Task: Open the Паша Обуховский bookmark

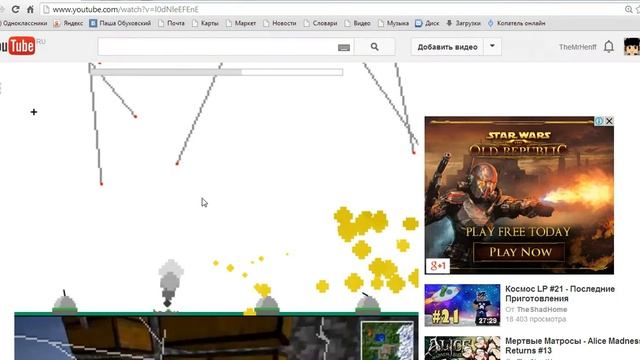Action: [x=120, y=23]
